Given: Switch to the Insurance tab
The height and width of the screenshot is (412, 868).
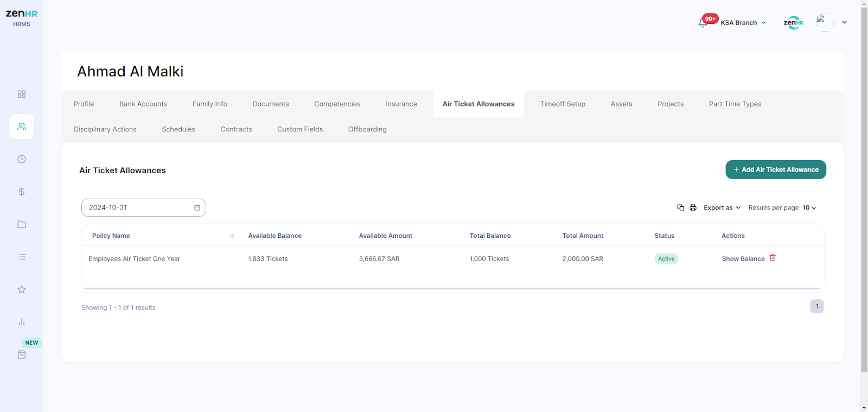Looking at the screenshot, I should (x=401, y=104).
